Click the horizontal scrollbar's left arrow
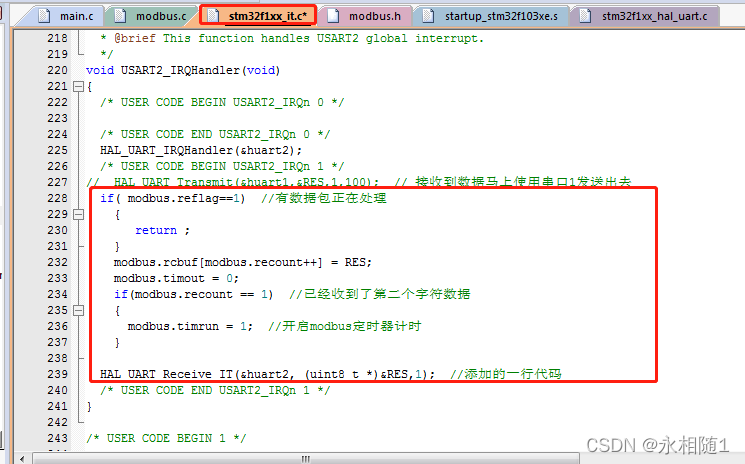 (x=22, y=459)
